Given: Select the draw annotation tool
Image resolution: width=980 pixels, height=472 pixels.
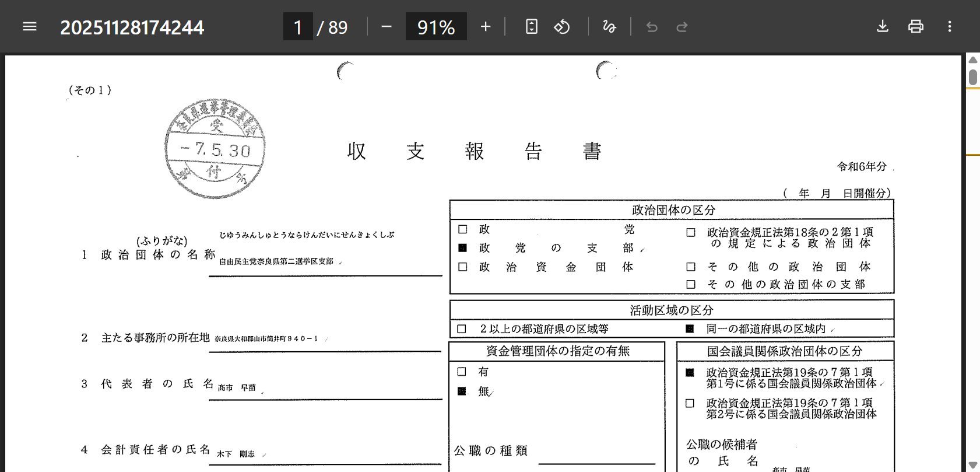Looking at the screenshot, I should tap(609, 27).
